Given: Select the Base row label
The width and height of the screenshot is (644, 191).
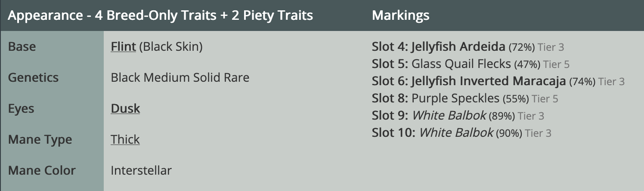Looking at the screenshot, I should tap(22, 46).
